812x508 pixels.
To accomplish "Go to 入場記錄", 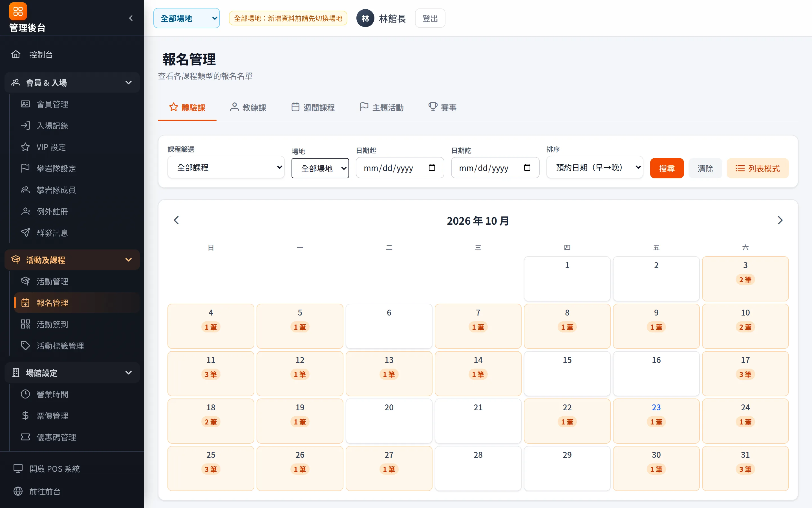I will (77, 126).
